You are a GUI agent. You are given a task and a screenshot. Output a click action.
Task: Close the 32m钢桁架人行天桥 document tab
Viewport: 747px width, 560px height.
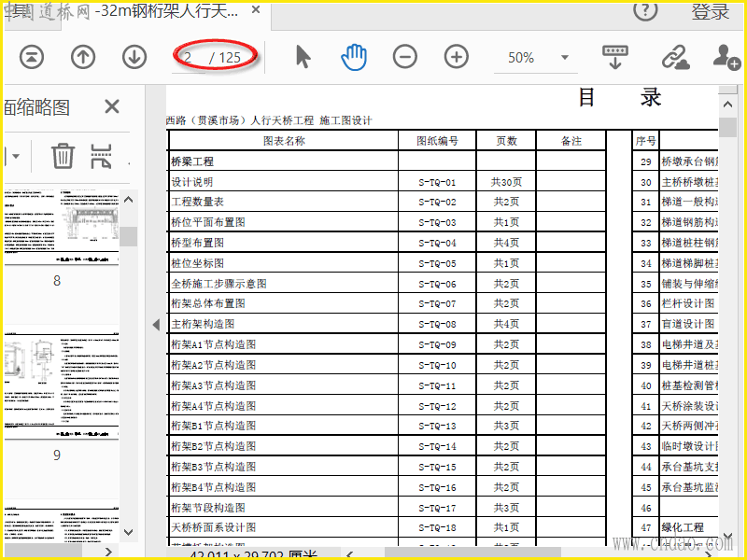(x=256, y=9)
